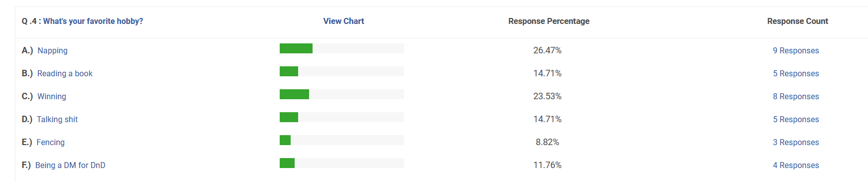This screenshot has width=868, height=182.
Task: Click the green progress bar for Napping
Action: click(x=296, y=48)
